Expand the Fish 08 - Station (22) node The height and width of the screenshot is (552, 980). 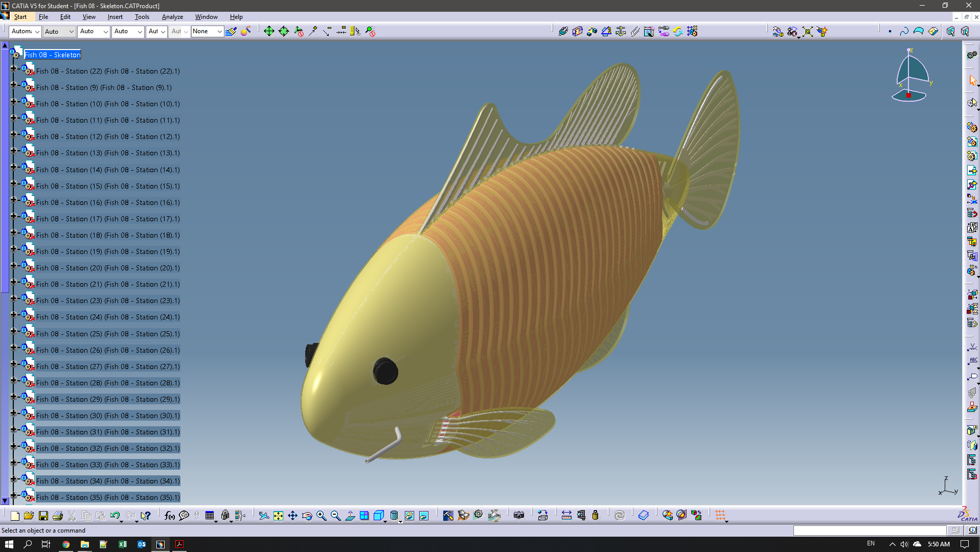point(14,68)
